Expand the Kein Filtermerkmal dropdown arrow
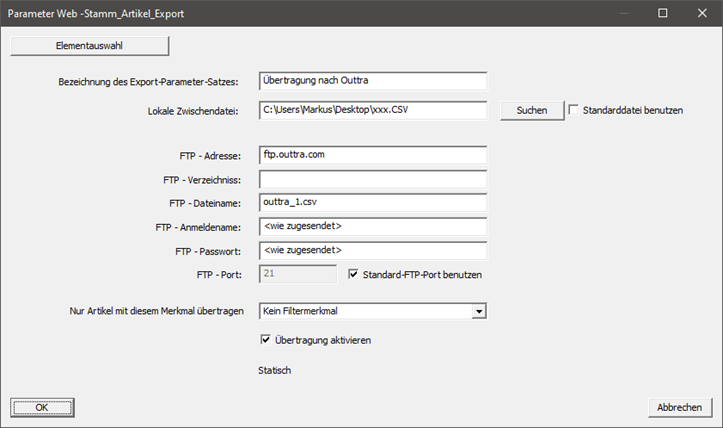The width and height of the screenshot is (723, 428). 479,311
